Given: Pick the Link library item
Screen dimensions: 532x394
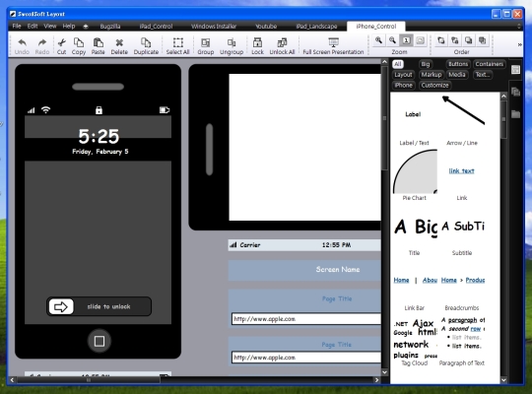Looking at the screenshot, I should (x=462, y=174).
